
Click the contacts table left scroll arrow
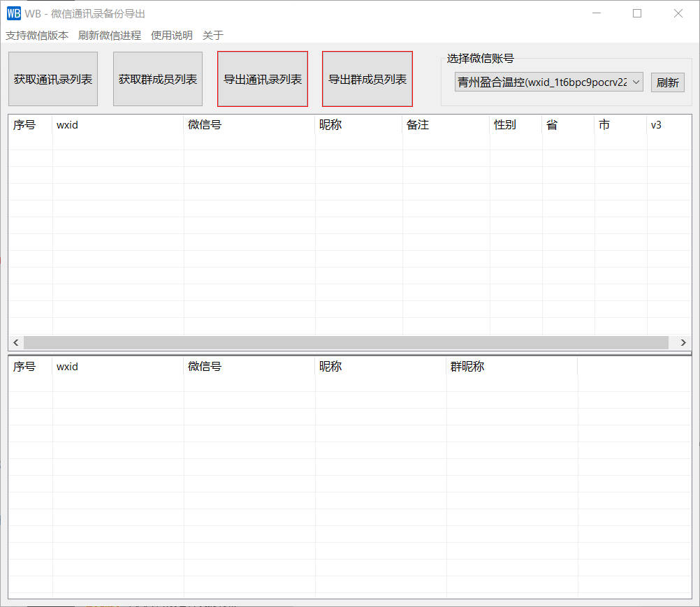click(16, 342)
